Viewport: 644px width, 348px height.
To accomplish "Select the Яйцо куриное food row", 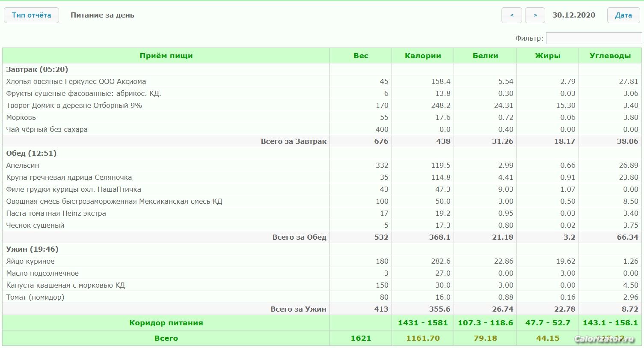I will pos(322,261).
